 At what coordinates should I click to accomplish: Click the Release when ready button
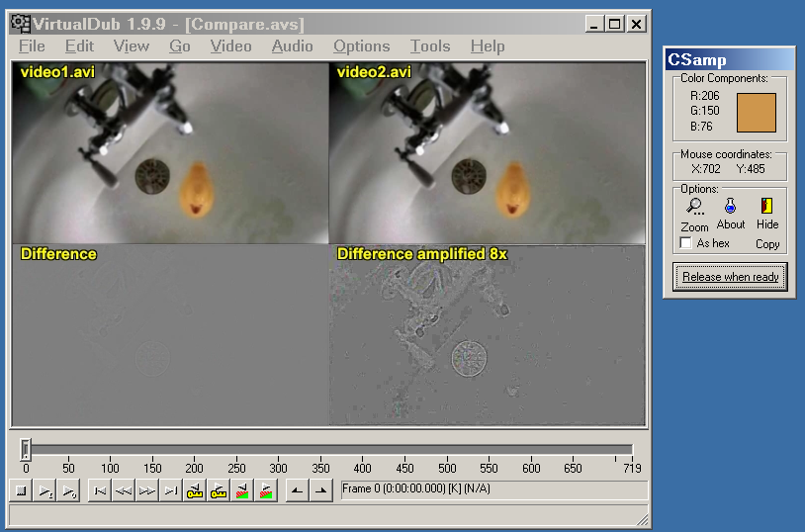click(x=730, y=277)
